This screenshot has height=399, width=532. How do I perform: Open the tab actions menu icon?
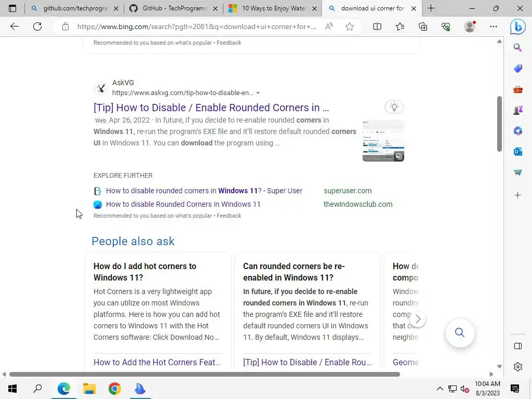point(12,8)
